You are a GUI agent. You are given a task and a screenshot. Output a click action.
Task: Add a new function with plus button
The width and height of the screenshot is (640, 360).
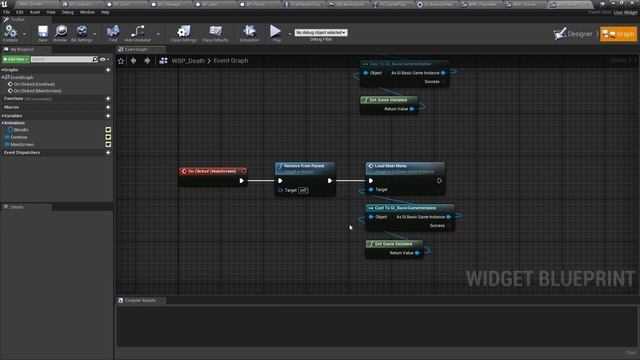pyautogui.click(x=108, y=98)
